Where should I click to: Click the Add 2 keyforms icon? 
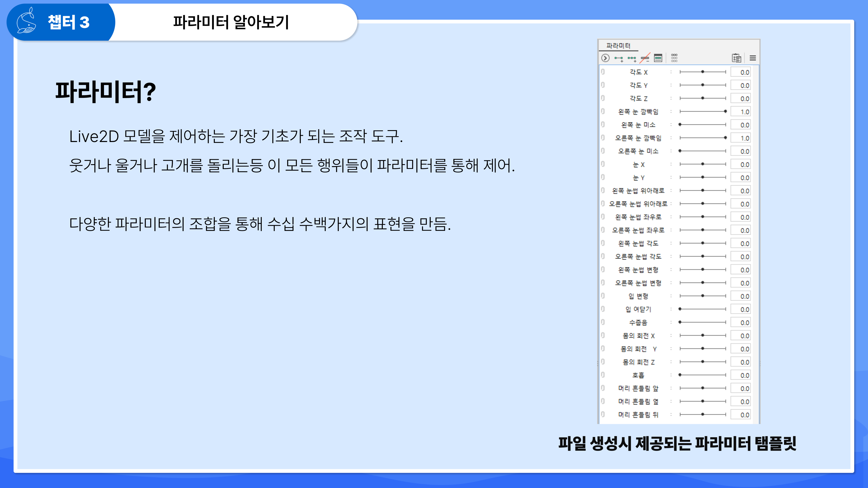(x=618, y=58)
